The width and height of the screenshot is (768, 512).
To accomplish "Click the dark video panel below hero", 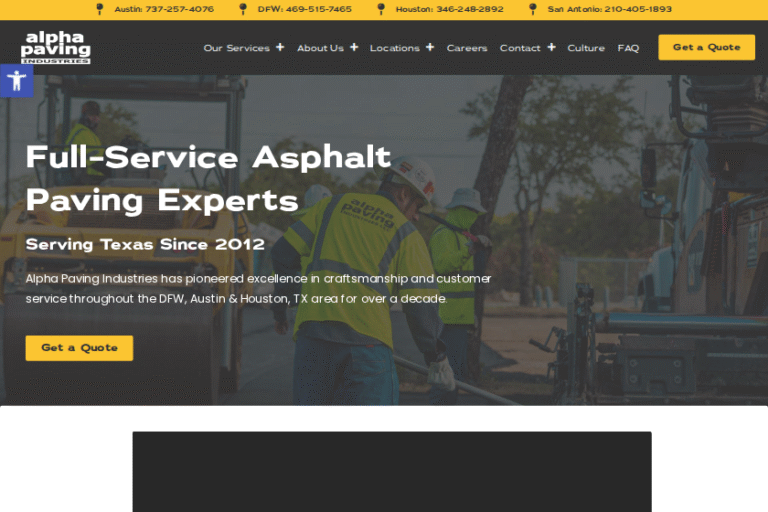I will [x=392, y=472].
